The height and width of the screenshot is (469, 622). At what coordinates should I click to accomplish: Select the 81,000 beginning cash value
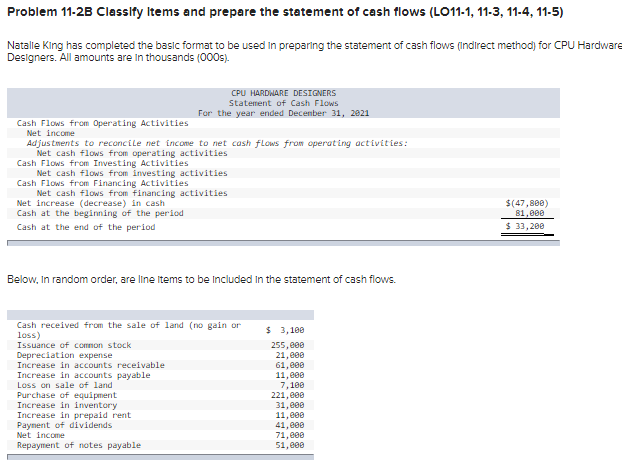(x=530, y=213)
